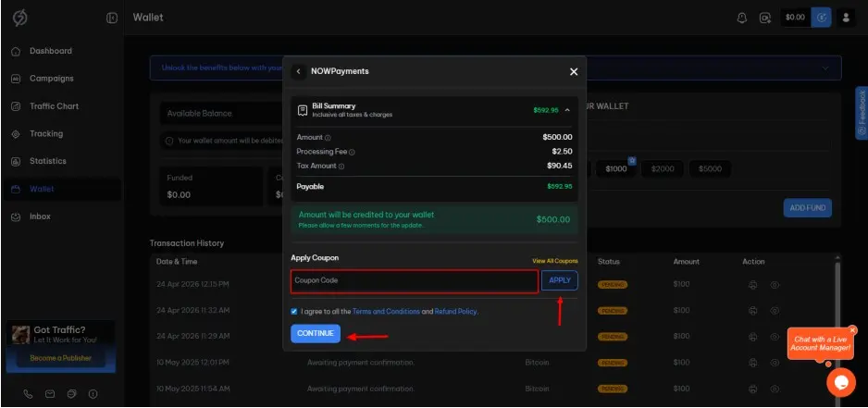Collapse the sidebar with the toggle icon
The image size is (868, 408).
point(112,19)
